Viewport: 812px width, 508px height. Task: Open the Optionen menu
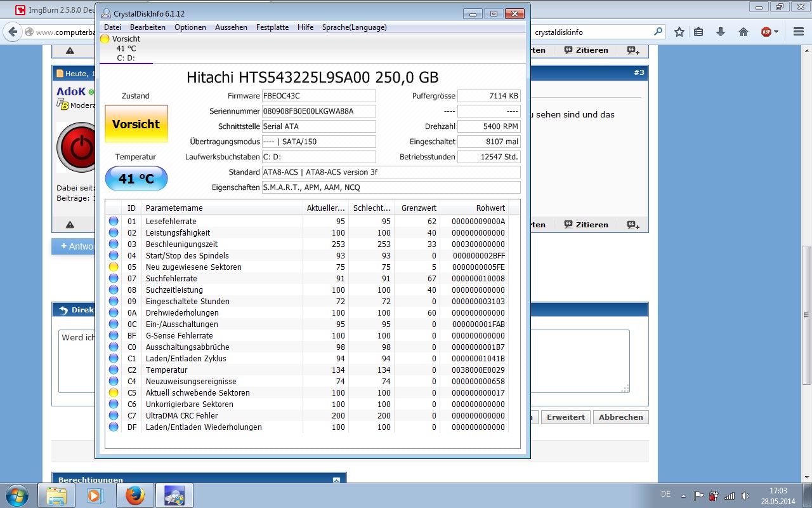tap(190, 27)
